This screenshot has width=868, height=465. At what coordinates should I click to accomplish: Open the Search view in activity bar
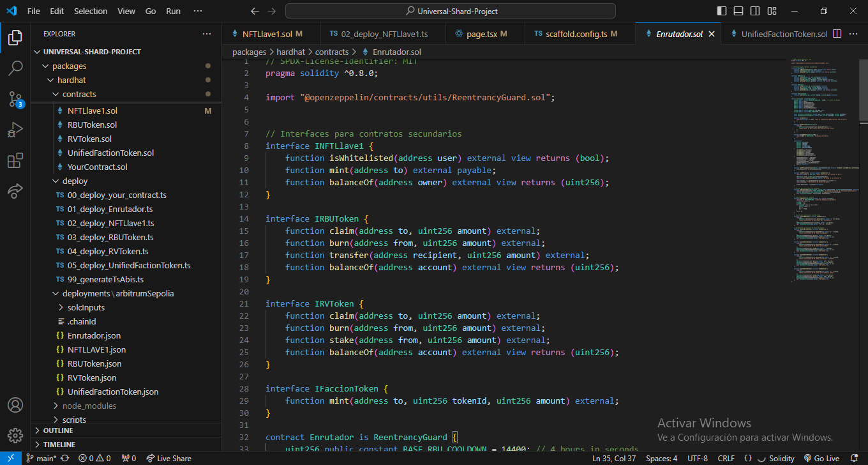15,68
